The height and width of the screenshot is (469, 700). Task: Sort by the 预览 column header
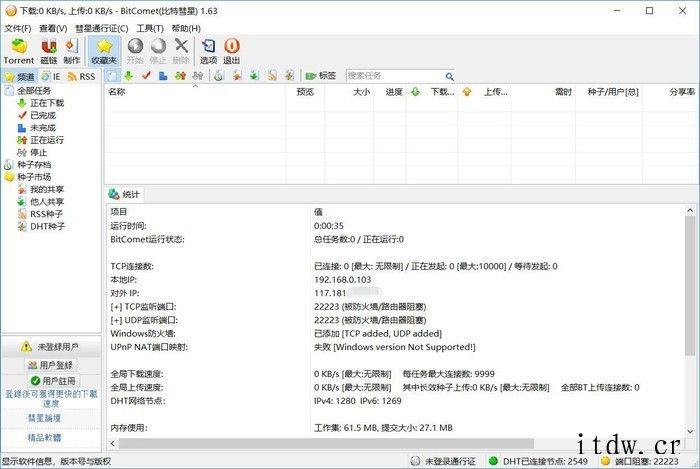[305, 91]
